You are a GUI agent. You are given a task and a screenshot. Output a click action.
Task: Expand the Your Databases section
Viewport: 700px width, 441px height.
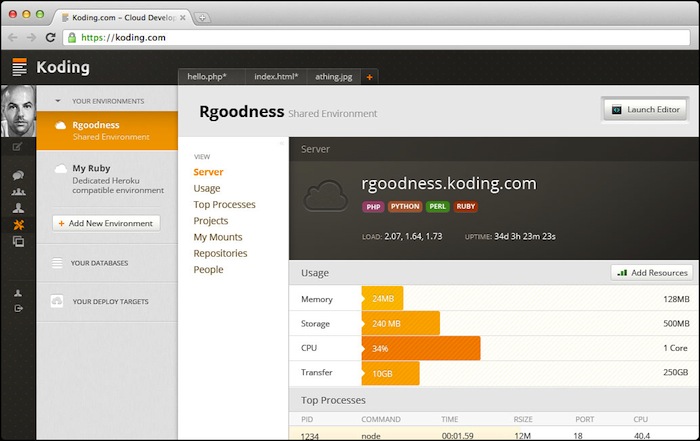coord(99,263)
